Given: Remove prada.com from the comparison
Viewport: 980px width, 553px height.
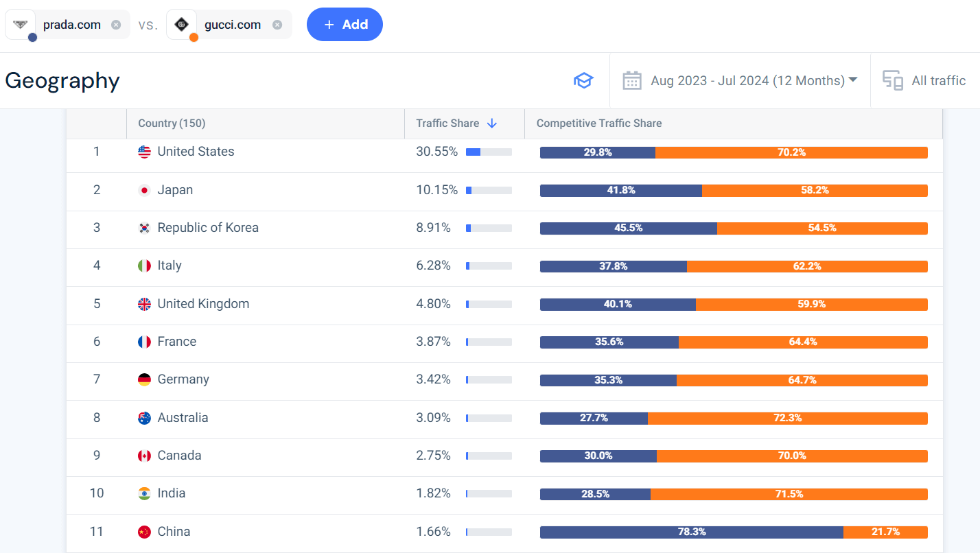Looking at the screenshot, I should click(116, 25).
